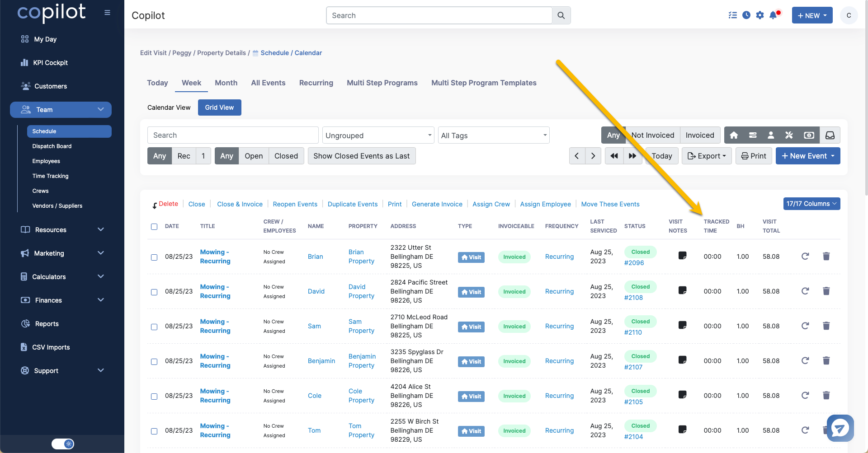Screen dimensions: 868x453
Task: Click the header Search input field
Action: pos(439,15)
